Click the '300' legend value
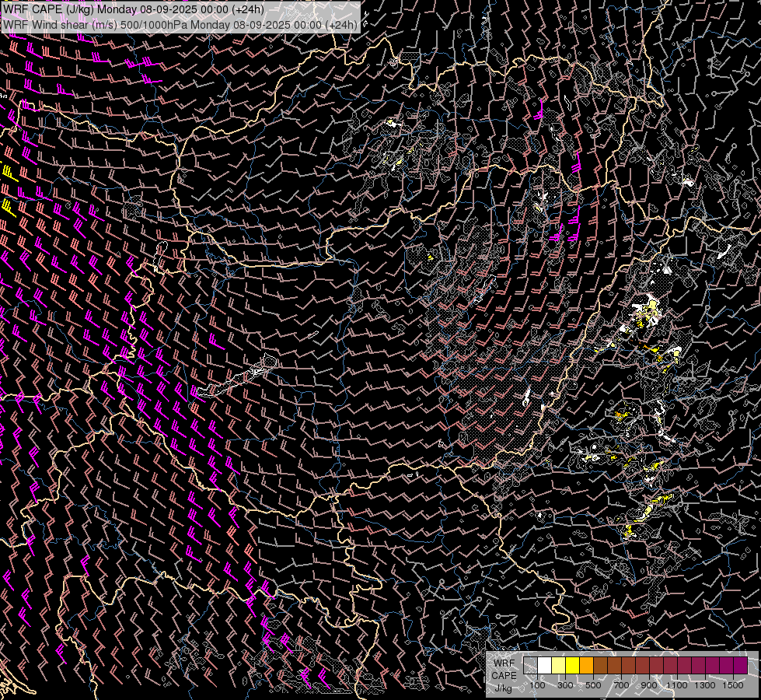This screenshot has height=700, width=761. tap(565, 685)
